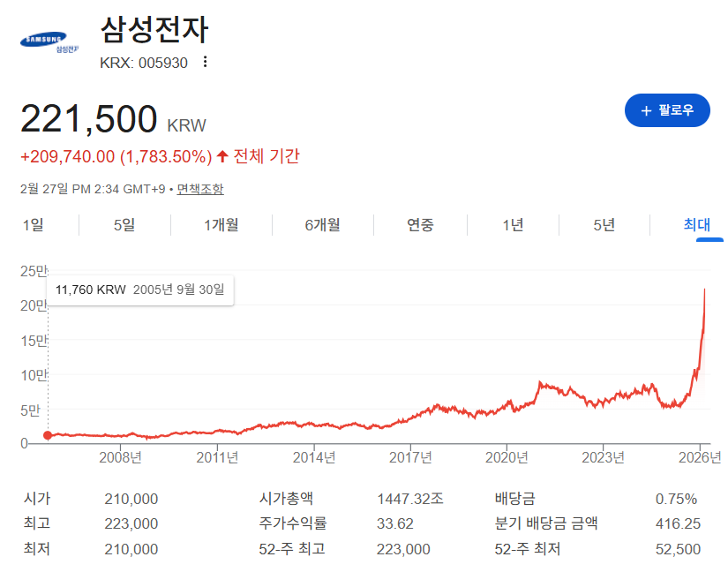Show the 1년 chart range
The image size is (728, 587).
point(513,225)
